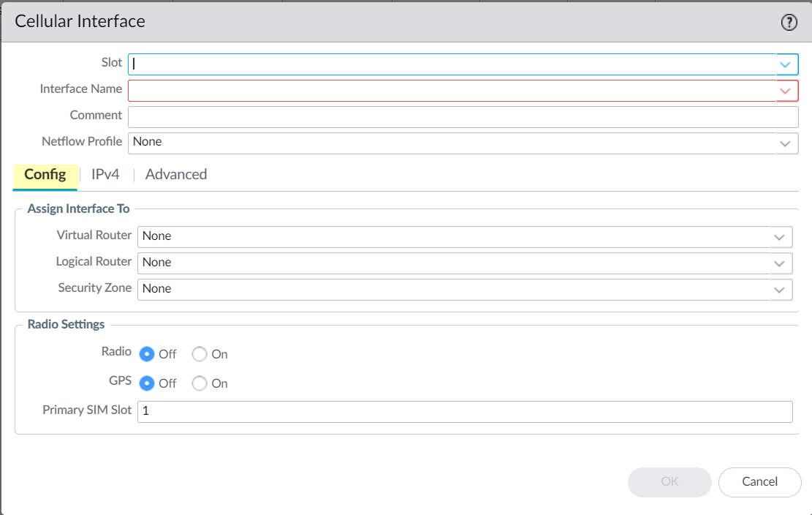
Task: Focus the Primary SIM Slot field
Action: point(464,412)
